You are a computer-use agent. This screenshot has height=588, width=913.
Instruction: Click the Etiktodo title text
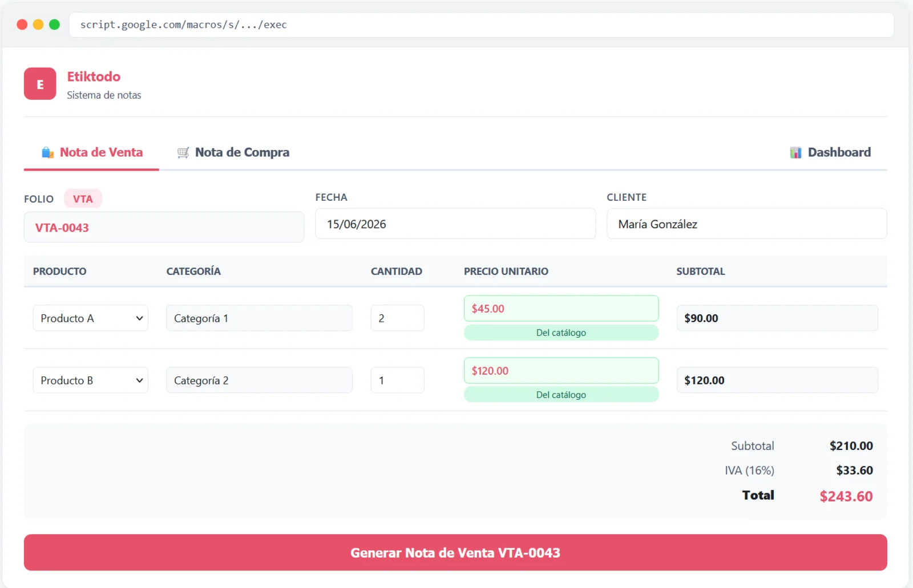94,76
